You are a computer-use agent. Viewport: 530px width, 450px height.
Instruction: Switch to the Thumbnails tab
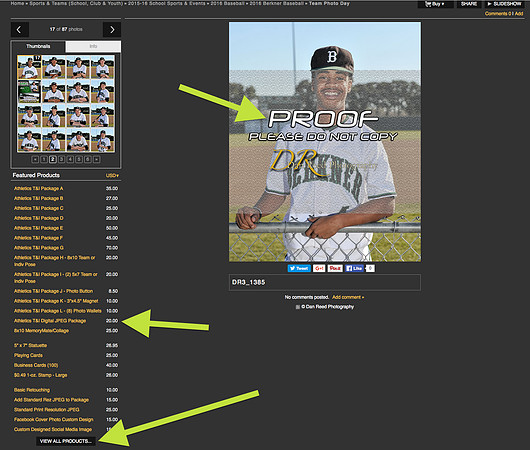38,46
